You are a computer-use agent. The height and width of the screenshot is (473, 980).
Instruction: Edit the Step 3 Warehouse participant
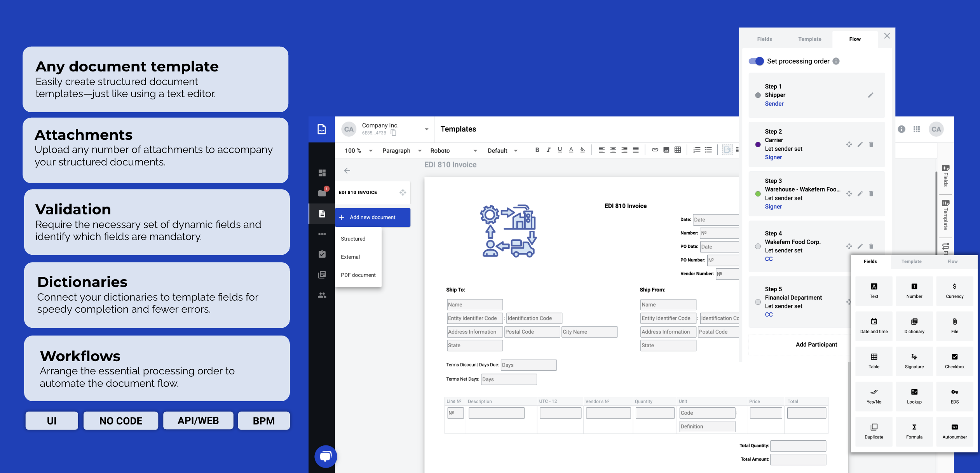[860, 194]
